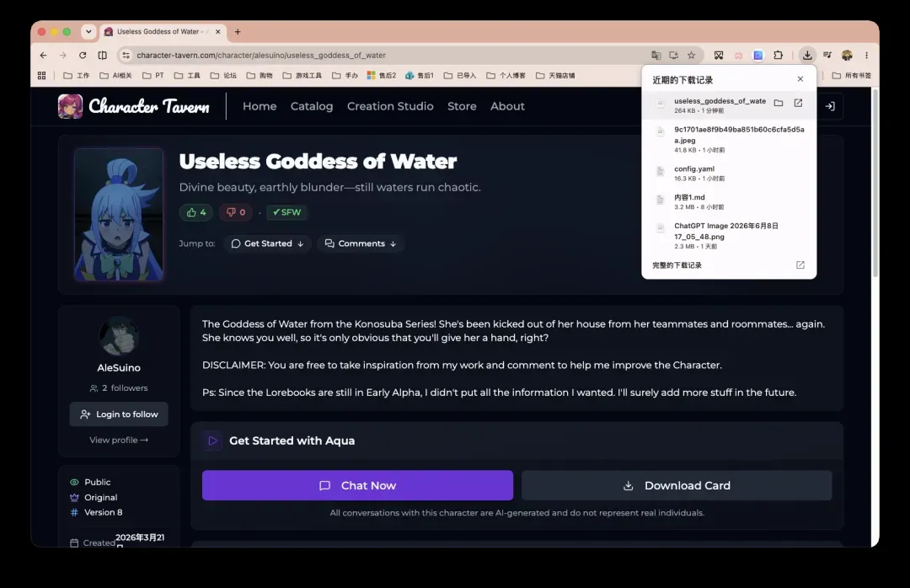Click the translate page icon
This screenshot has width=910, height=588.
coord(656,55)
